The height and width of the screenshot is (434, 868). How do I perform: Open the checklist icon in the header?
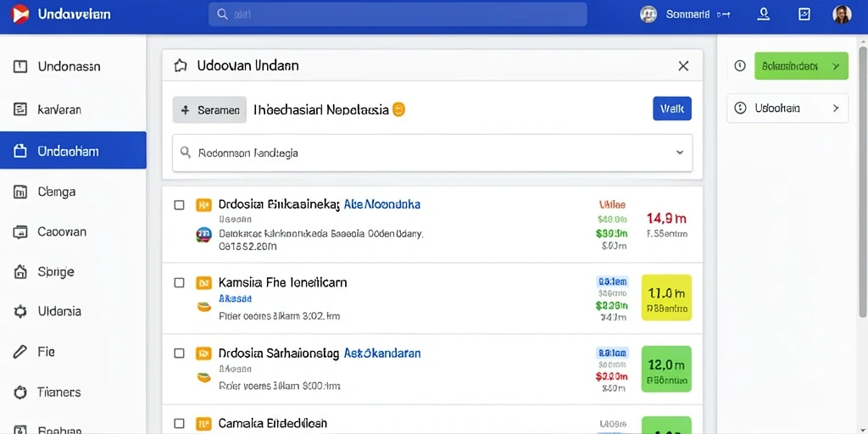[x=804, y=14]
